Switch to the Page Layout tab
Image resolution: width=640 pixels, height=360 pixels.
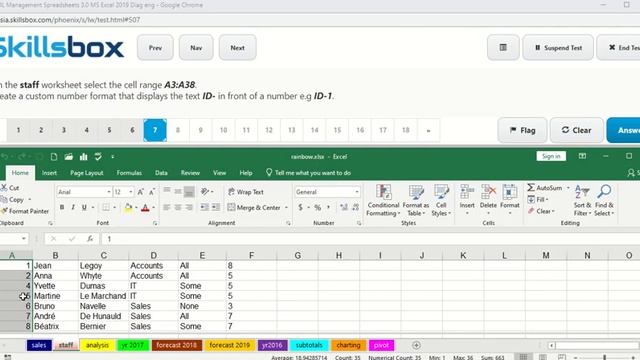87,173
